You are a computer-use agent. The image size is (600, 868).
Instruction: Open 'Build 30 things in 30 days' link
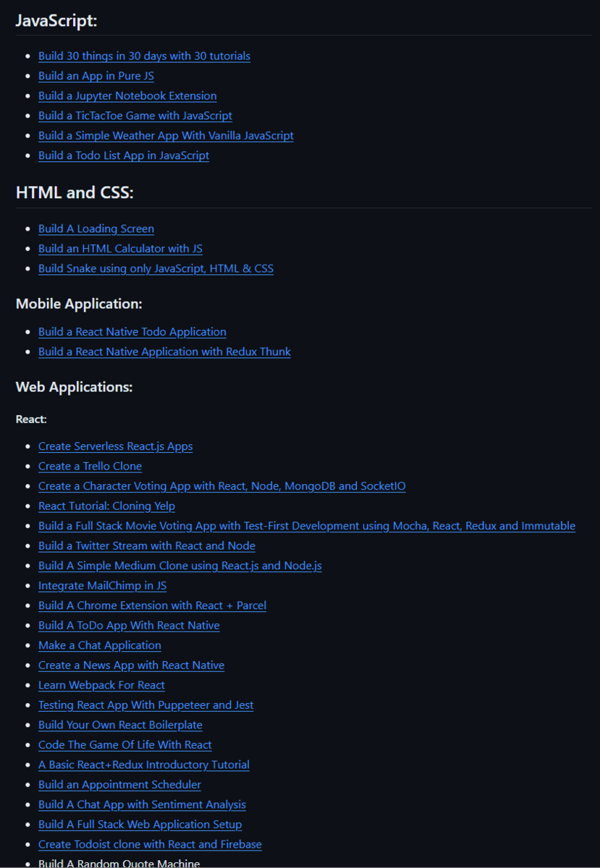click(144, 56)
